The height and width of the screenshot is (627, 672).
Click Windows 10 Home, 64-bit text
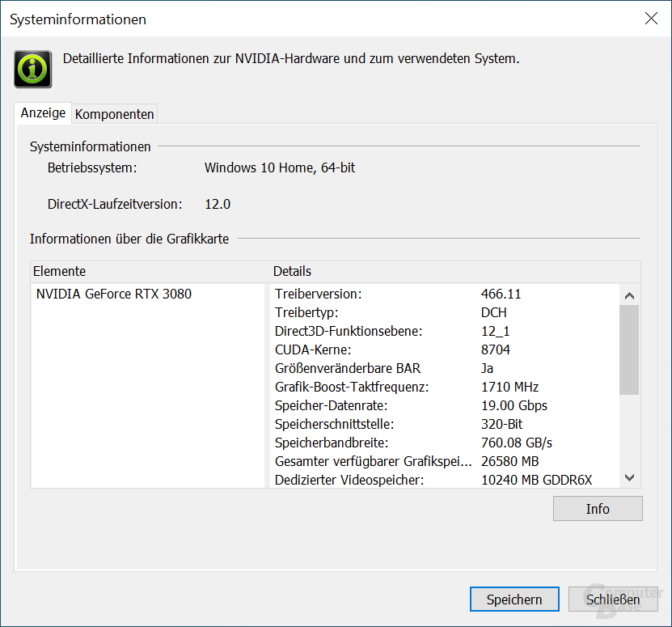[280, 167]
